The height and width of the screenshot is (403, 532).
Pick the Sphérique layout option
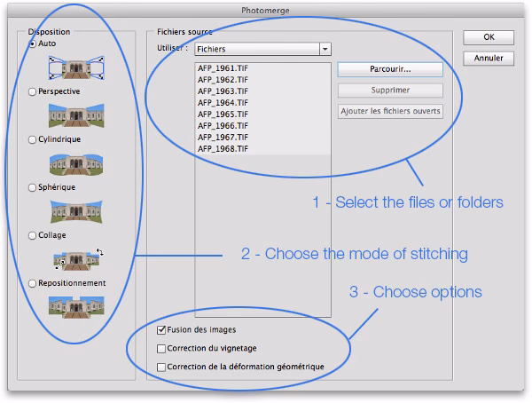coord(32,187)
